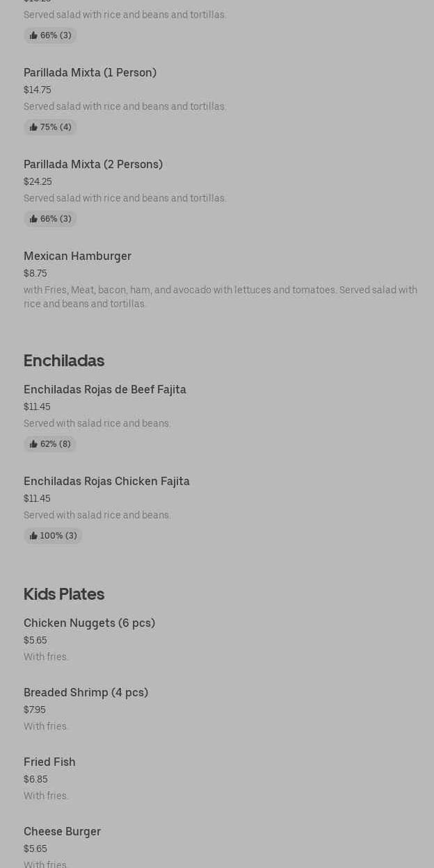434x868 pixels.
Task: Open Parillada Mixta (2 Persons) item
Action: pos(93,165)
